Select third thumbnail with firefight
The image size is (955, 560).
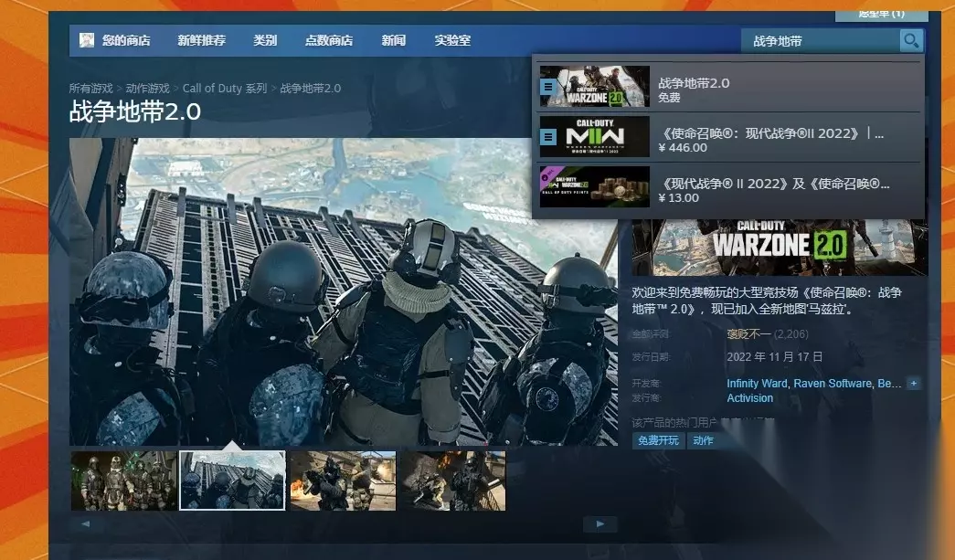[343, 481]
